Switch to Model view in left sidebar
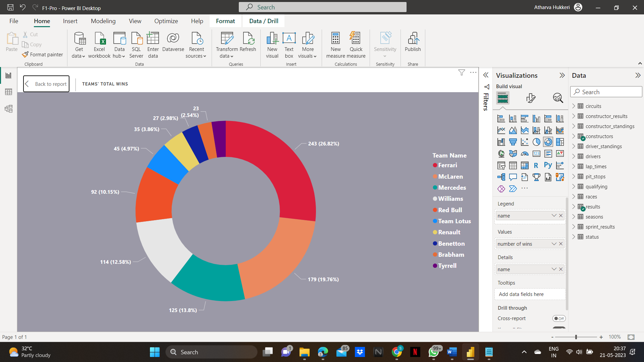This screenshot has width=644, height=362. [x=8, y=109]
